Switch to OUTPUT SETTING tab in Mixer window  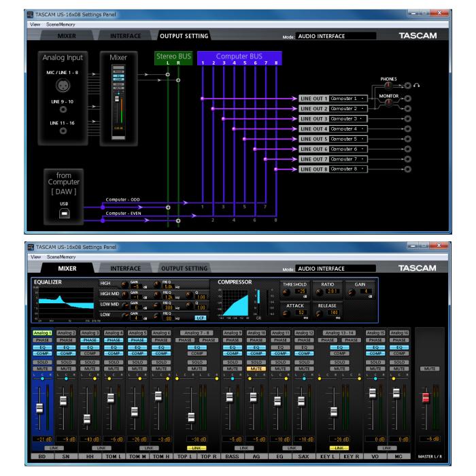pos(184,269)
